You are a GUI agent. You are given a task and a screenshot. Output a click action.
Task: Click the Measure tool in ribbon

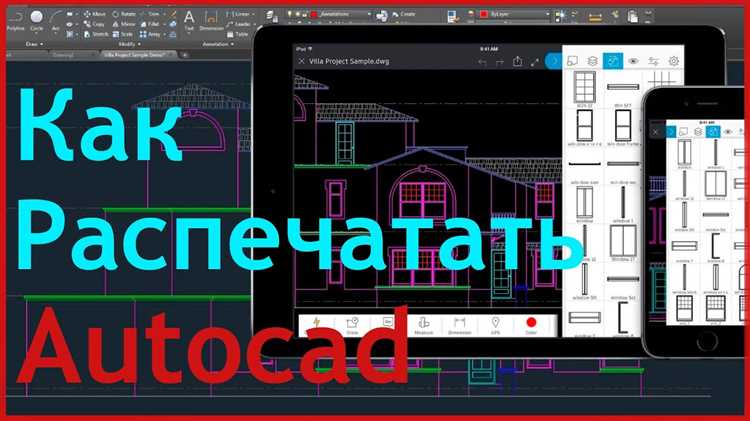595,18
